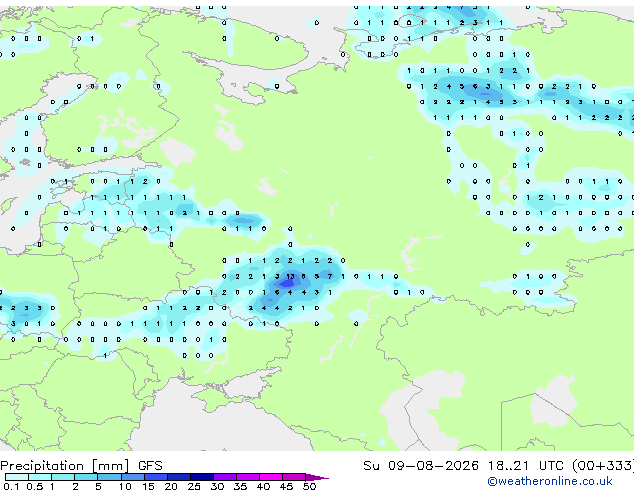Pick the 25–30 mm navy legend swatch
634x490 pixels.
(202, 477)
